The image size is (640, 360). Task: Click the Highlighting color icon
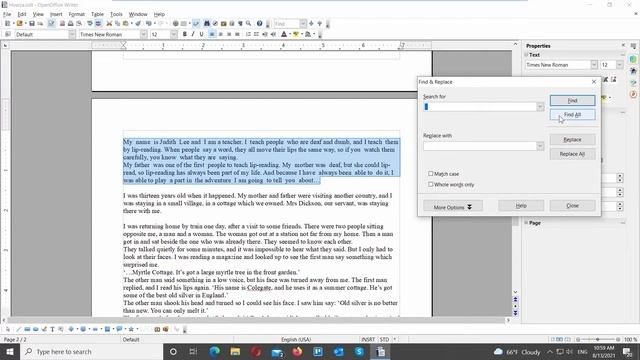point(296,34)
